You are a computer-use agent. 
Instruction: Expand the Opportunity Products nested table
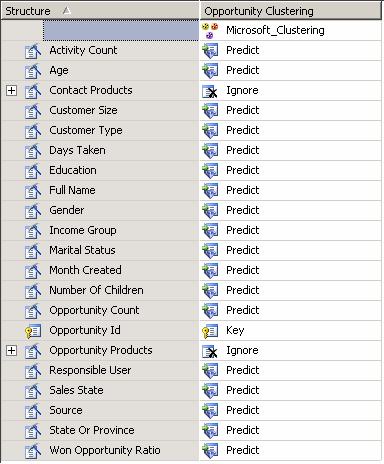(11, 350)
